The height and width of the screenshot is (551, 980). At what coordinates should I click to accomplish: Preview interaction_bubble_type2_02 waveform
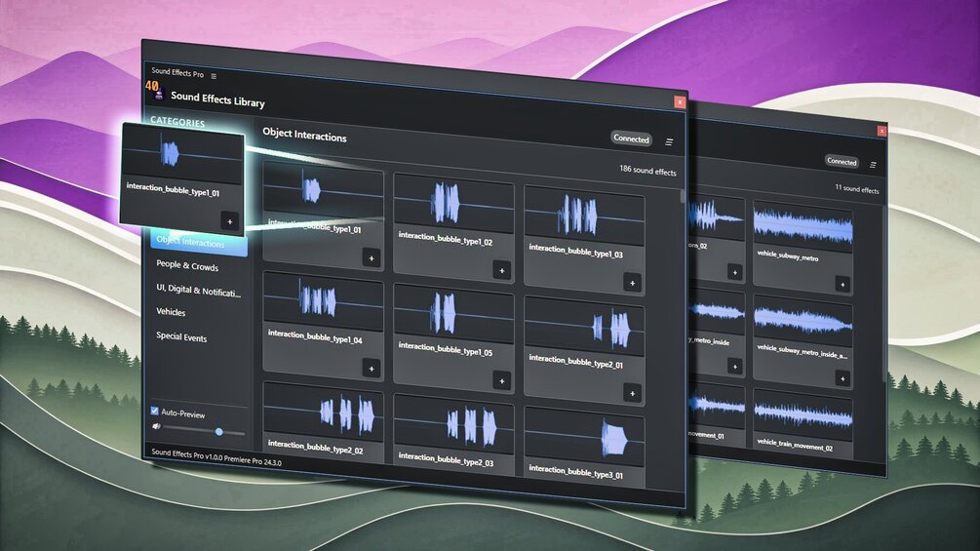(323, 412)
